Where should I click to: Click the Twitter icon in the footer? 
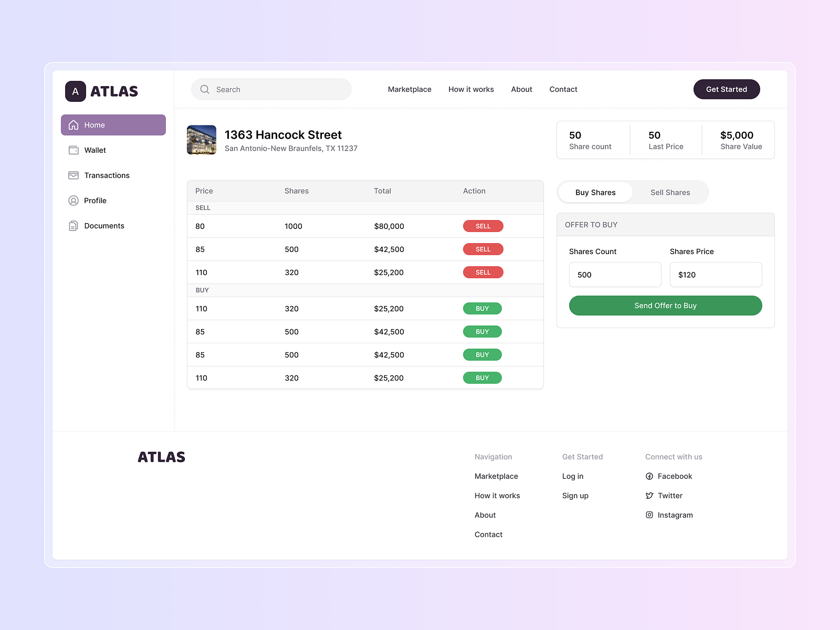[649, 496]
